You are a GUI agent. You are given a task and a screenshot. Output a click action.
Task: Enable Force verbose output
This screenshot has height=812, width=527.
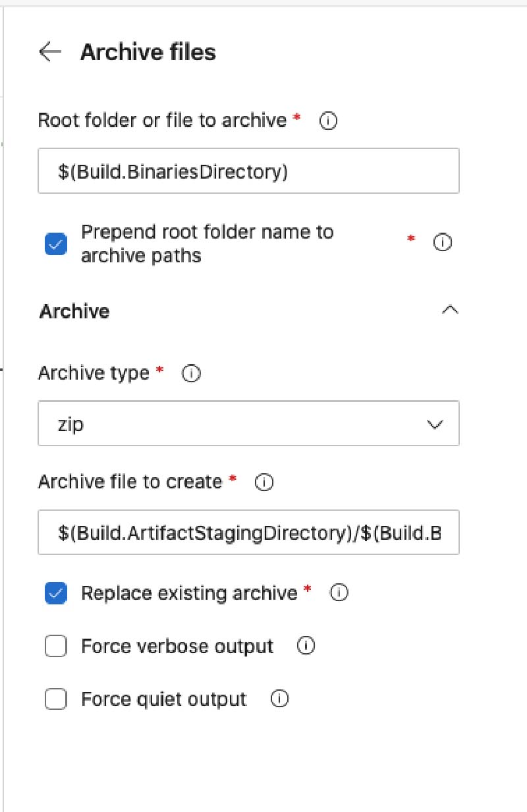click(56, 647)
